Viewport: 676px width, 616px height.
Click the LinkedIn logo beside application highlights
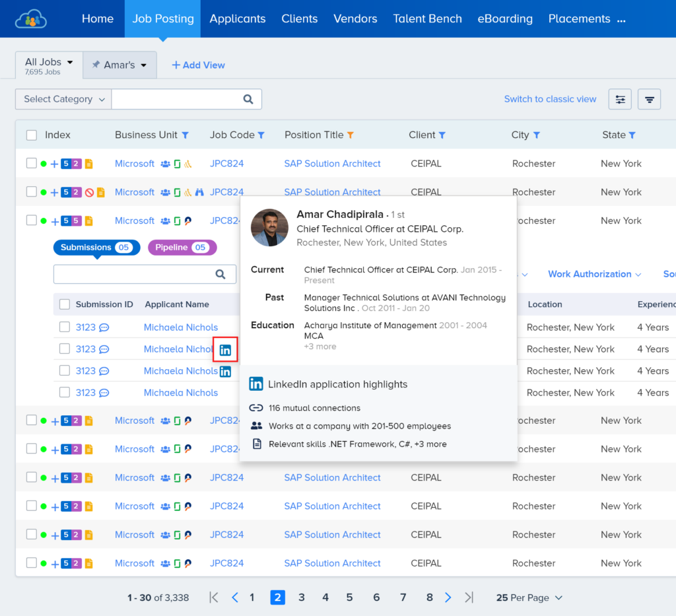pos(255,384)
